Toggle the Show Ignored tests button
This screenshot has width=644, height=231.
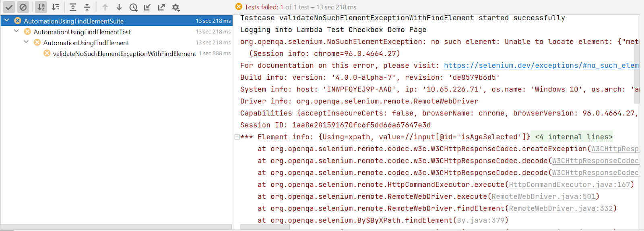[x=23, y=7]
